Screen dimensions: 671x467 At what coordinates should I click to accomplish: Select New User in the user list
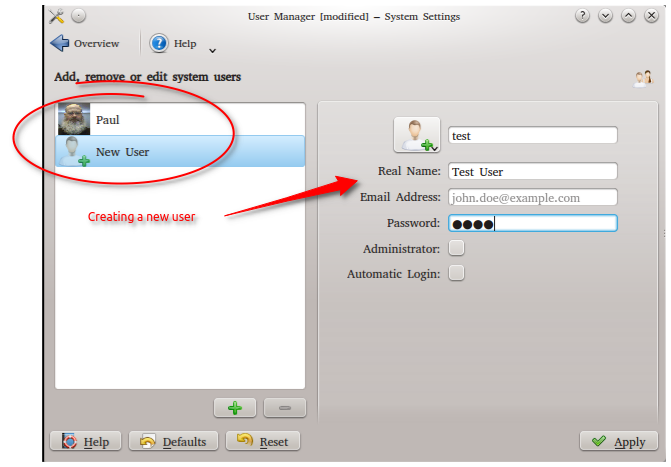tap(180, 152)
